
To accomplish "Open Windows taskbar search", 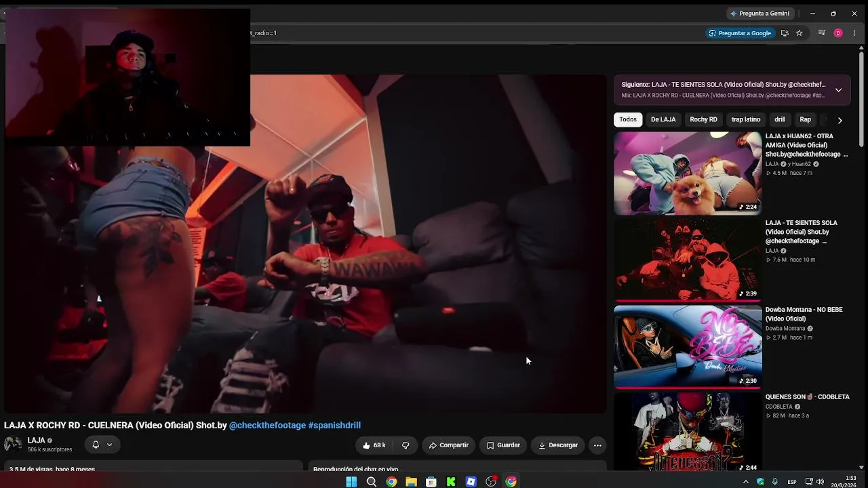I will click(372, 482).
